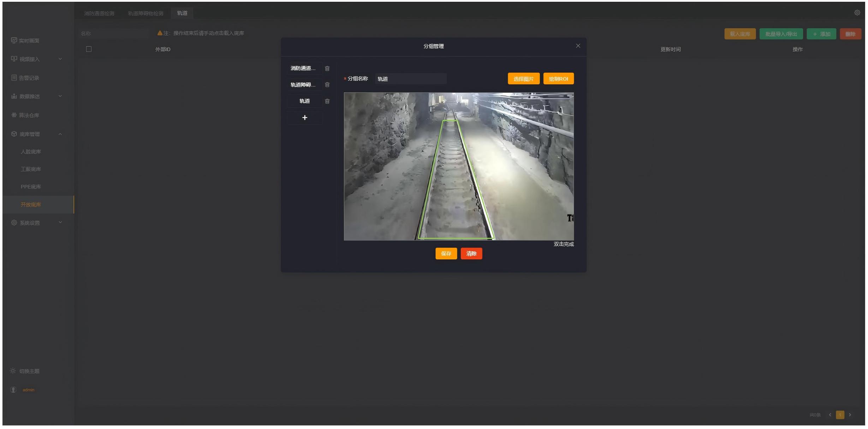This screenshot has width=868, height=429.
Task: Open the settings gear at top right
Action: pos(857,13)
